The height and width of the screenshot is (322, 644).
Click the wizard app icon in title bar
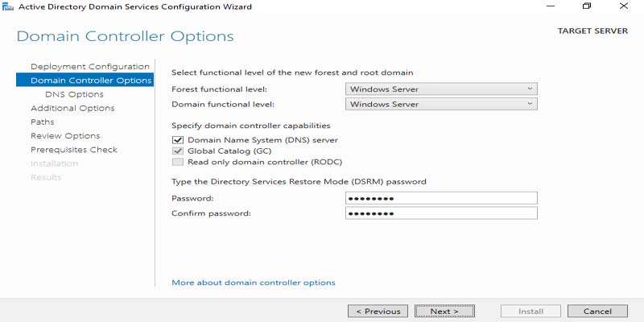tap(7, 6)
